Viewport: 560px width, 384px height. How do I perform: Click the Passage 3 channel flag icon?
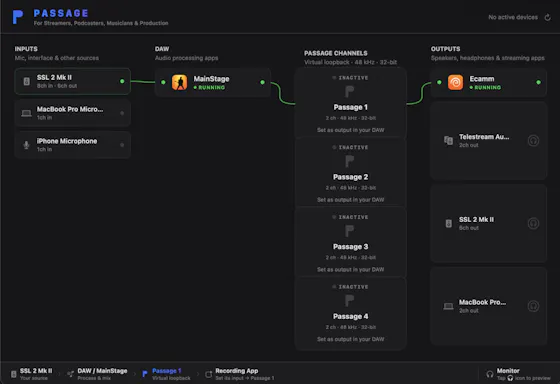pyautogui.click(x=349, y=231)
